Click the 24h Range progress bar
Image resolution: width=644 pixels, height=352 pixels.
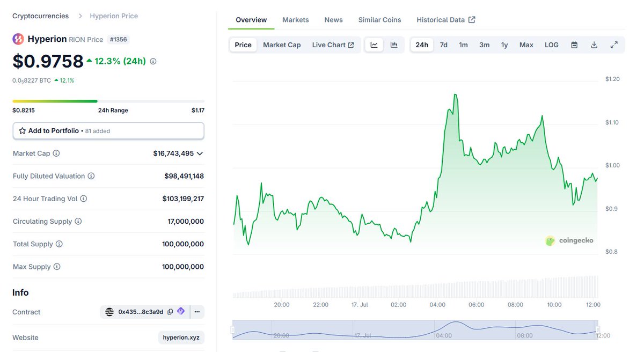point(108,101)
